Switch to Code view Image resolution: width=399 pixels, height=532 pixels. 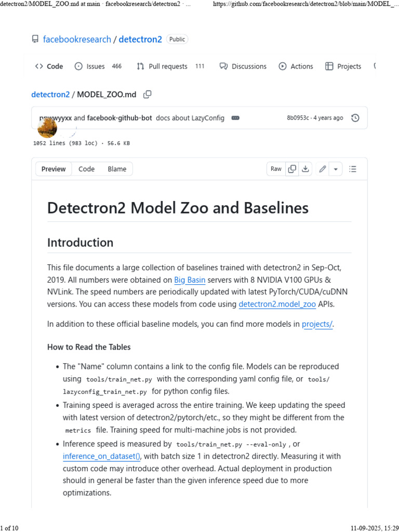(86, 169)
